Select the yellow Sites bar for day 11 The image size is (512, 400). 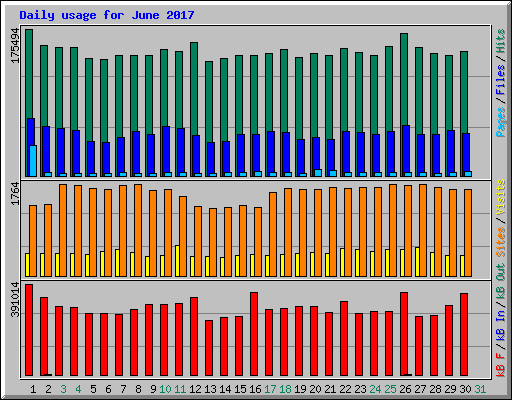click(177, 261)
